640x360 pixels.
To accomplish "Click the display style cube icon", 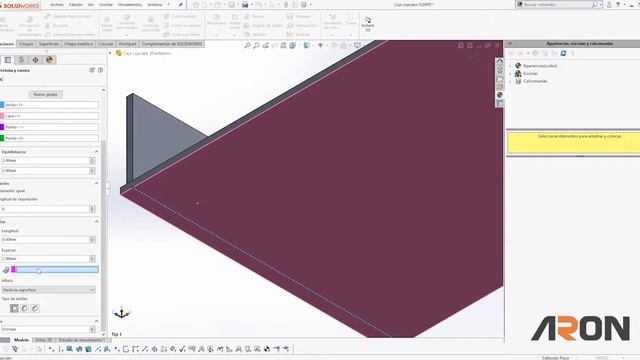I will point(307,45).
